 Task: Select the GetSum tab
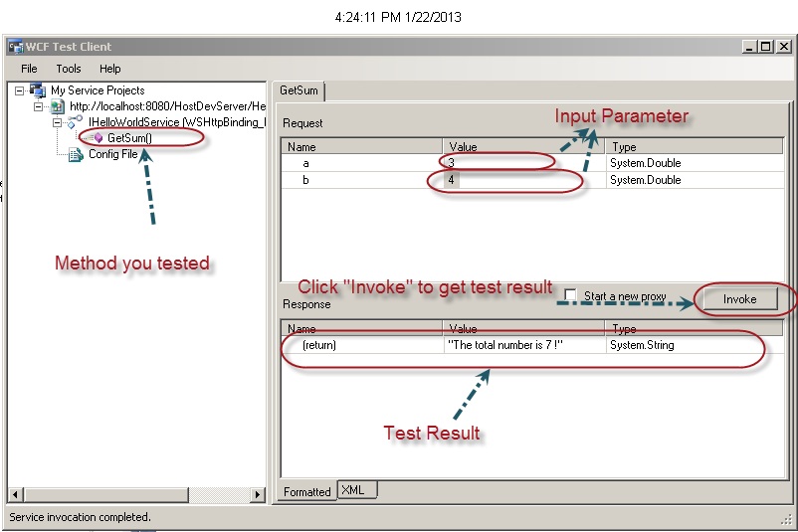click(x=299, y=90)
